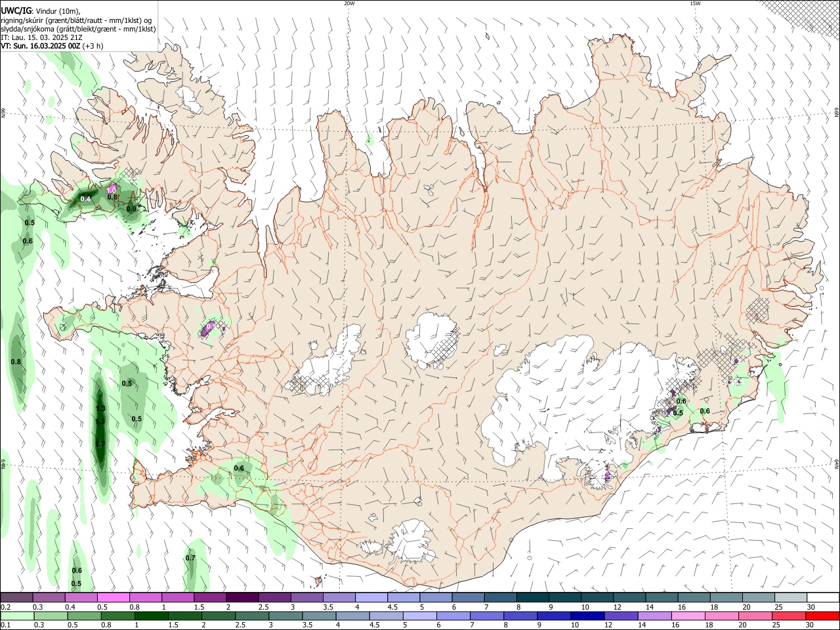Click the top-row gray swatch between 20 and 25
The width and height of the screenshot is (840, 630).
(759, 598)
